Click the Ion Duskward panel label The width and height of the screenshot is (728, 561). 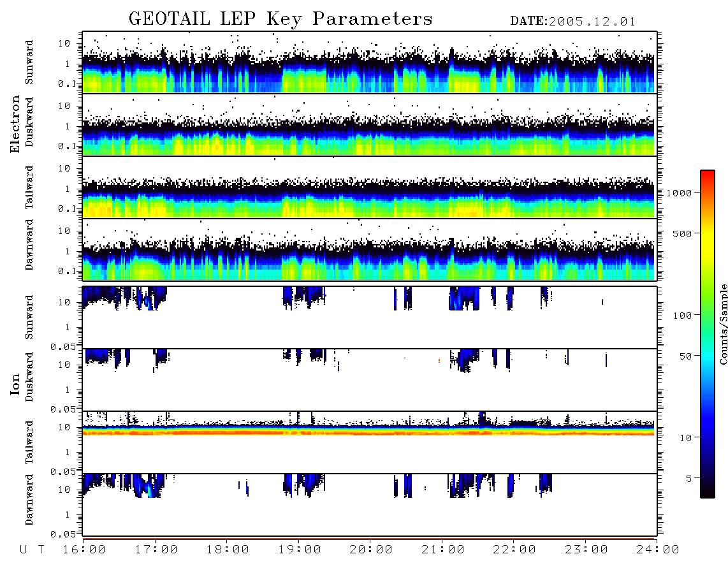[29, 377]
